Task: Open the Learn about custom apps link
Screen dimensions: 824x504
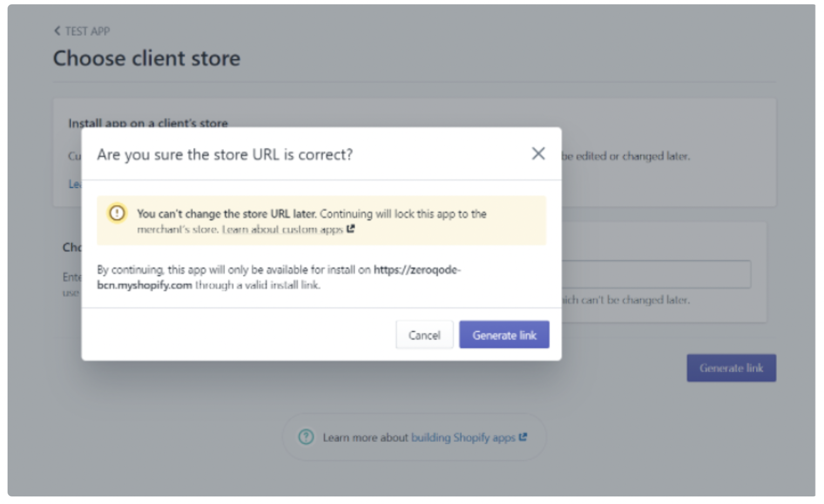Action: point(282,229)
